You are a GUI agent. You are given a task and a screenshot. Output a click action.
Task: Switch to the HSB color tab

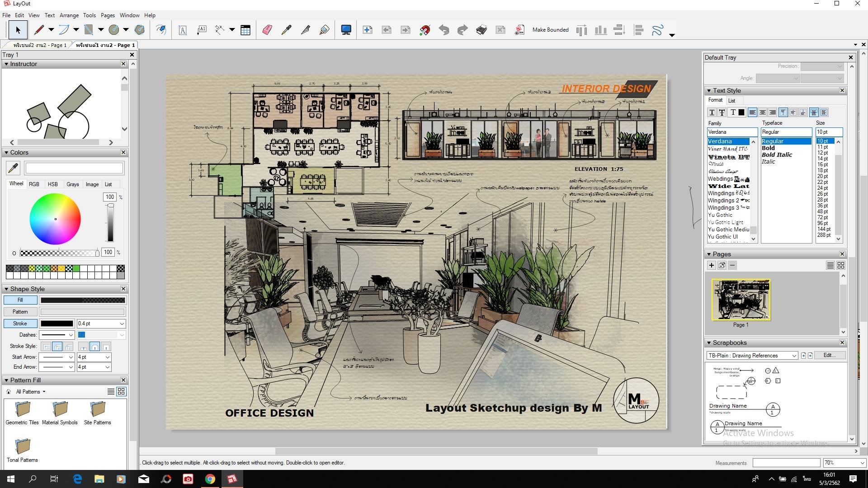tap(53, 184)
